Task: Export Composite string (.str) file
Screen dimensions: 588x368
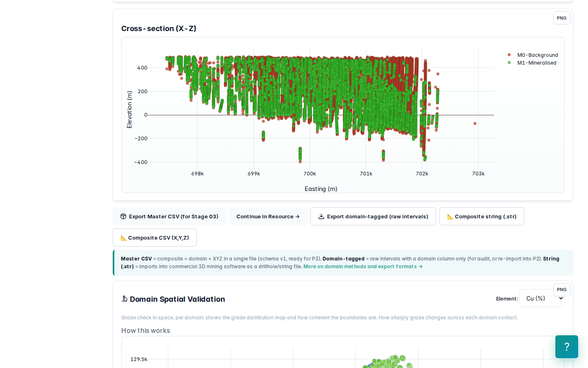Action: 482,216
